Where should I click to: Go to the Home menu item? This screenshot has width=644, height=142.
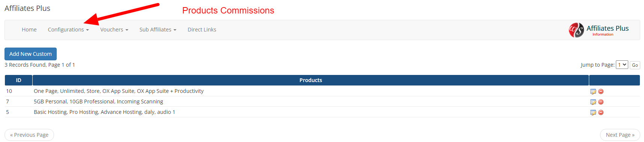[x=29, y=30]
